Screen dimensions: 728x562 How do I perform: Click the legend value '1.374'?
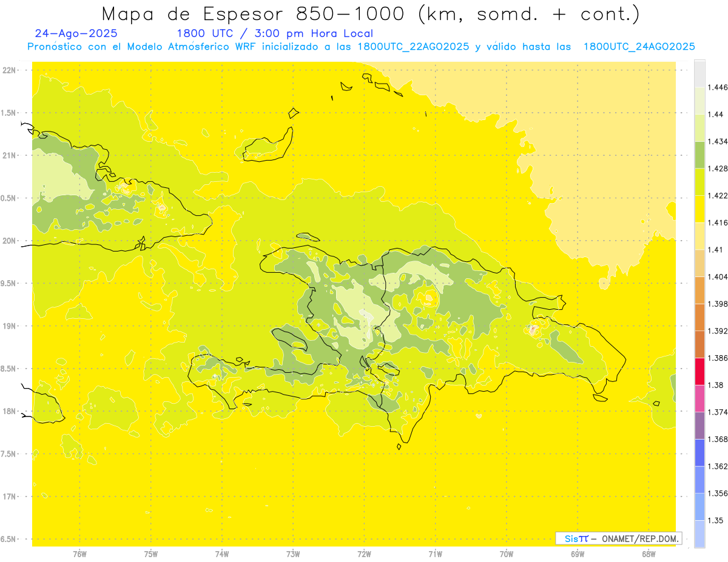(717, 412)
